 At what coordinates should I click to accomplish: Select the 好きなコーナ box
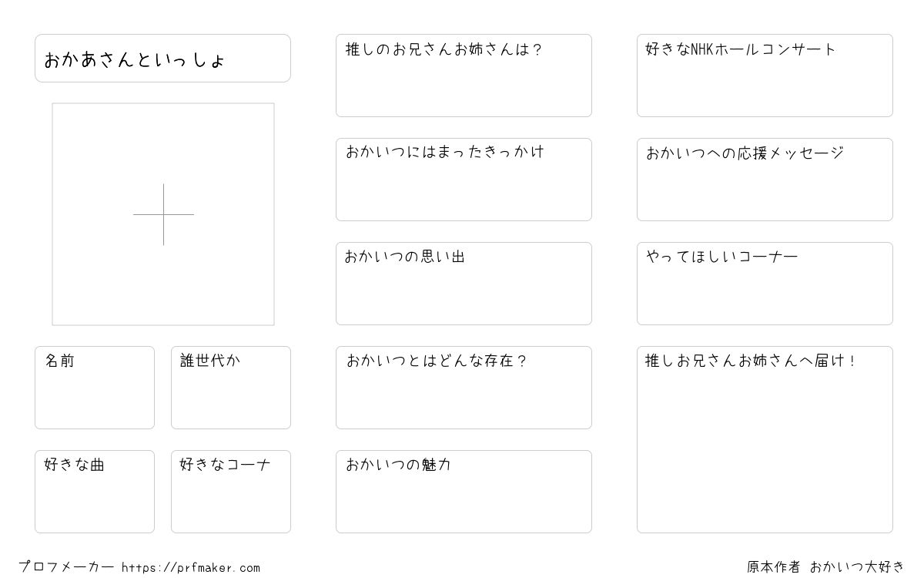coord(231,492)
